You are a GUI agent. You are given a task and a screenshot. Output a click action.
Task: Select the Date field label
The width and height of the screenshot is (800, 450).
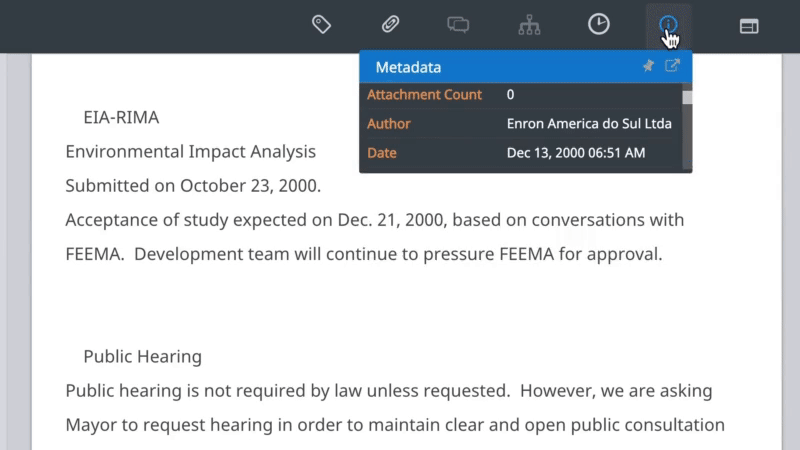coord(382,153)
